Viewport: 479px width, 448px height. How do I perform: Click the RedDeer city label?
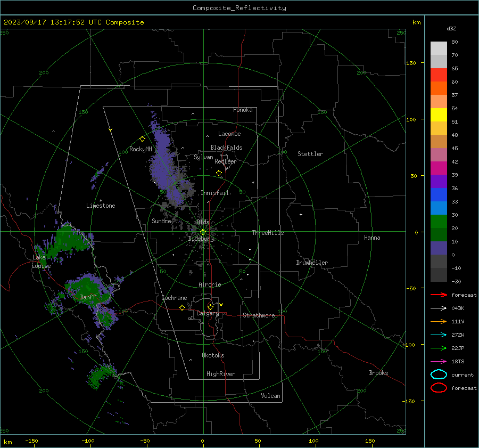pos(226,161)
